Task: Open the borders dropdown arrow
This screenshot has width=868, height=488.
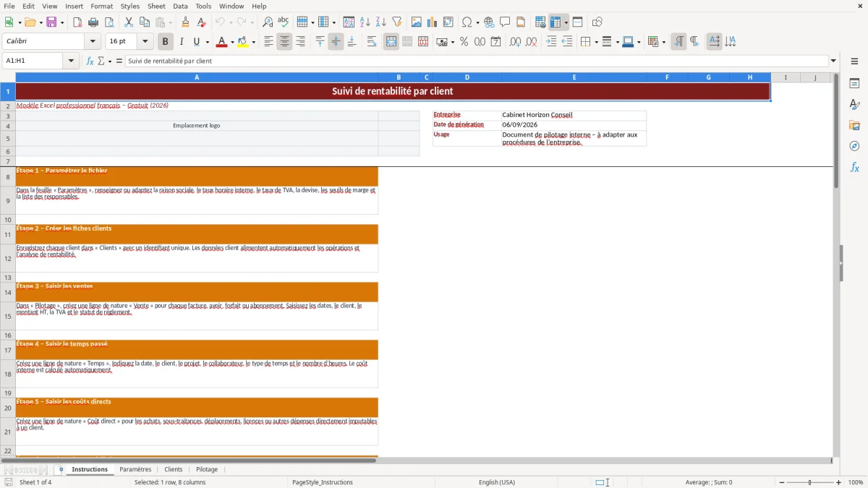Action: tap(596, 42)
